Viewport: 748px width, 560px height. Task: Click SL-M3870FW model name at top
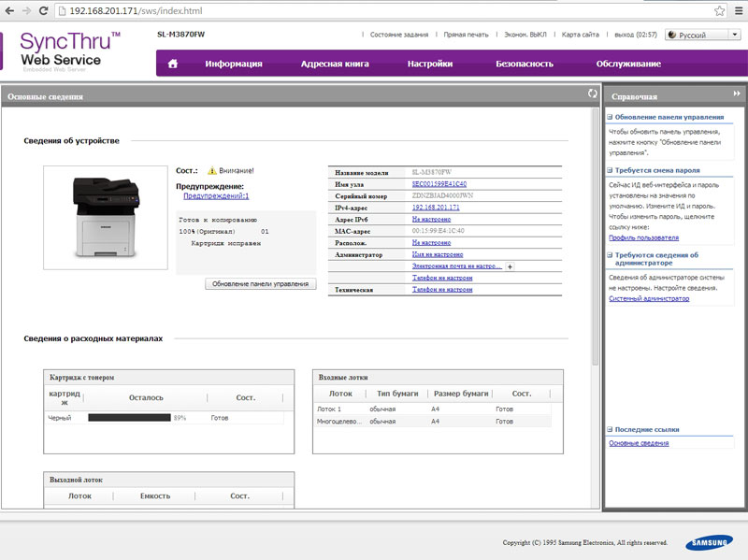tap(180, 35)
